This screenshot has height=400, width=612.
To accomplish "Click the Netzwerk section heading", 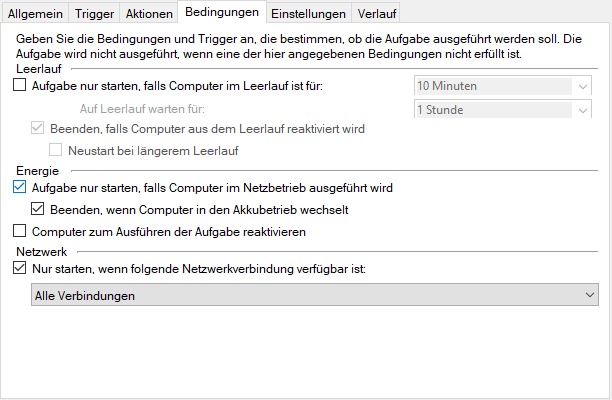I will point(39,252).
